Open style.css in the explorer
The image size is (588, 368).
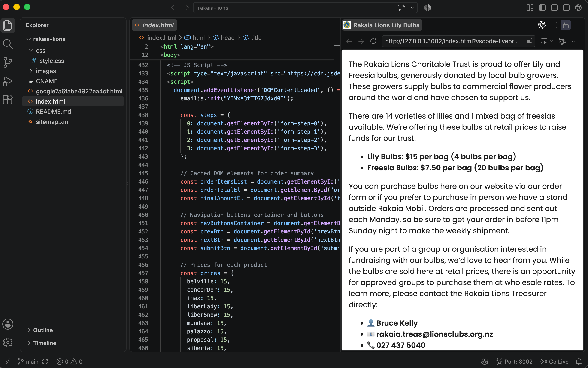point(73,61)
